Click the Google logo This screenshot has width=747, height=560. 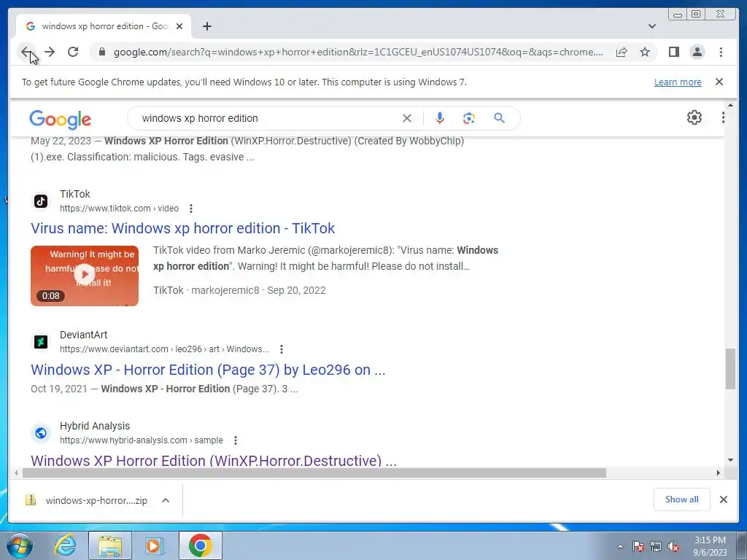(60, 119)
